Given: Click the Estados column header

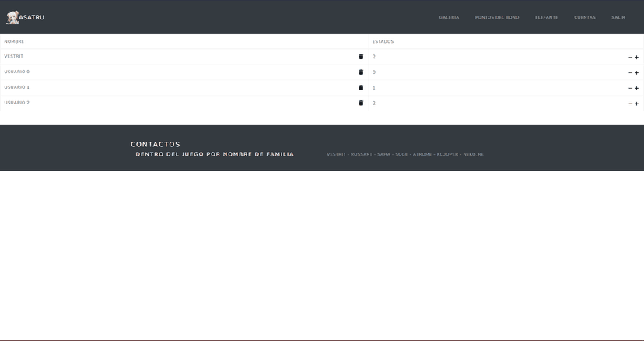Looking at the screenshot, I should tap(383, 41).
